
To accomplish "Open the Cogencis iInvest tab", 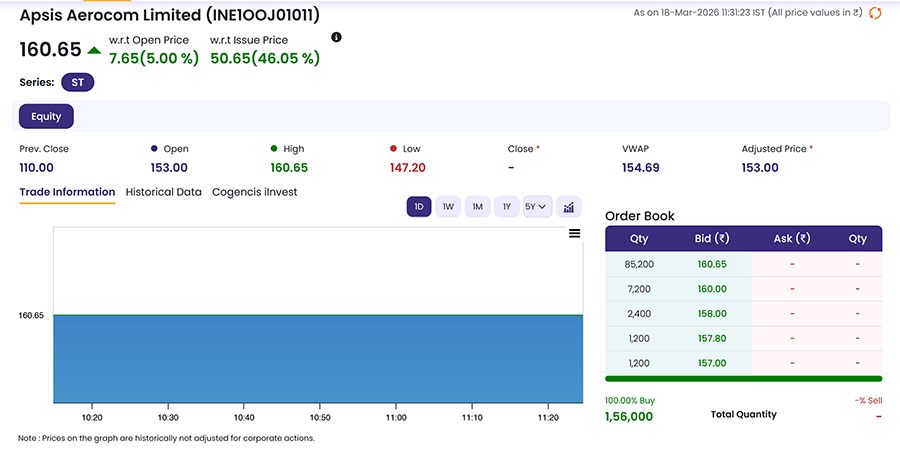I will click(255, 192).
